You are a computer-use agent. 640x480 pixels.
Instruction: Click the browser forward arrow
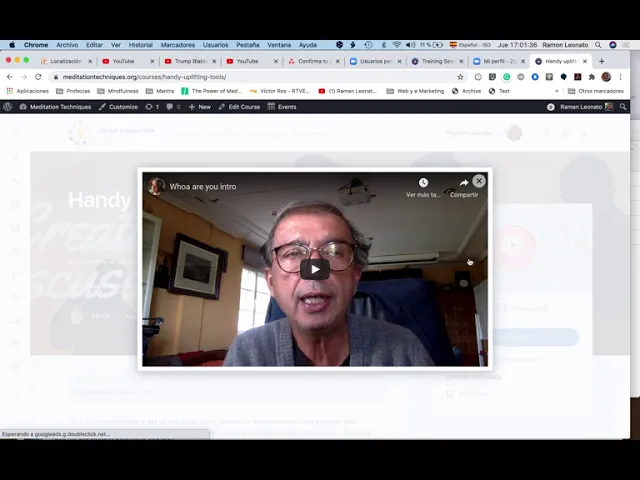point(24,77)
